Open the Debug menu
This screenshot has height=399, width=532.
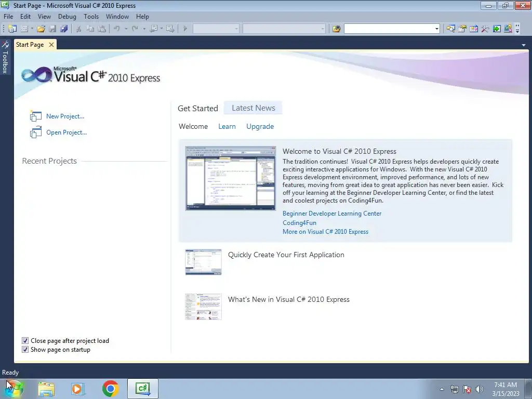coord(67,16)
